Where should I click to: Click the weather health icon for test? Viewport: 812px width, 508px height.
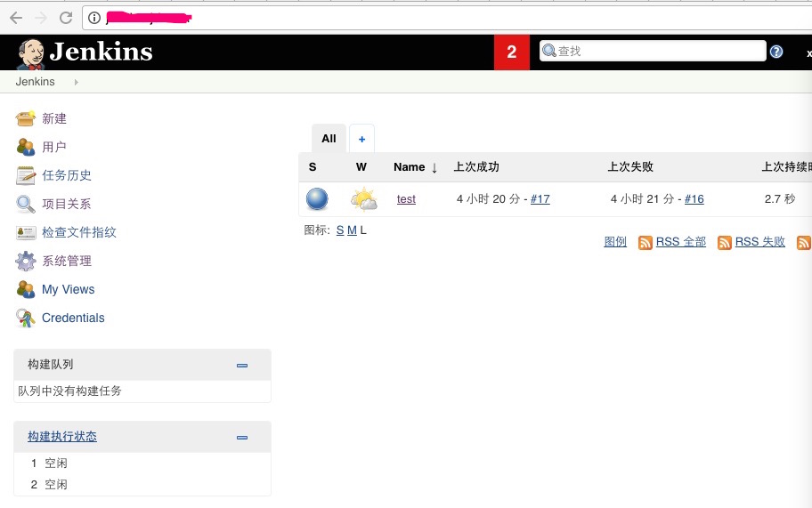pos(363,199)
